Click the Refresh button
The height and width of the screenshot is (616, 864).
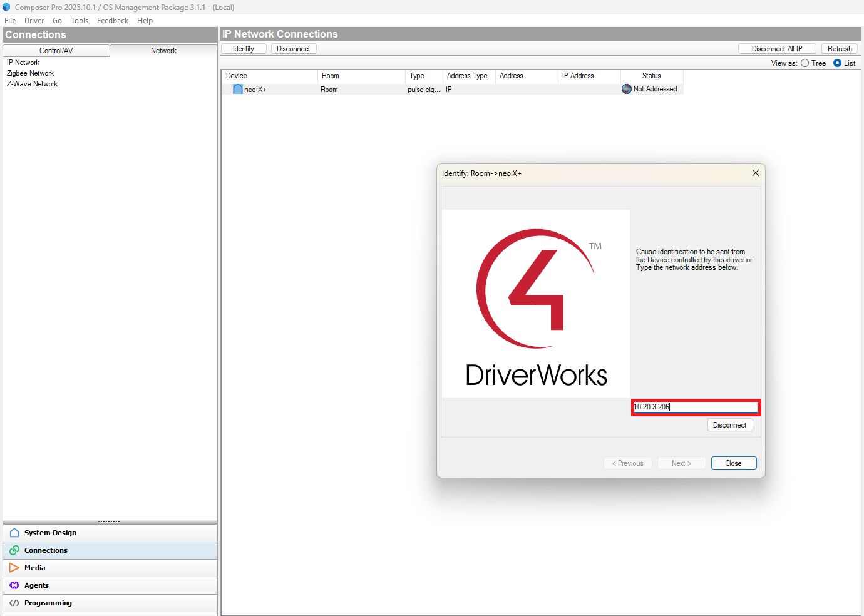pyautogui.click(x=840, y=49)
